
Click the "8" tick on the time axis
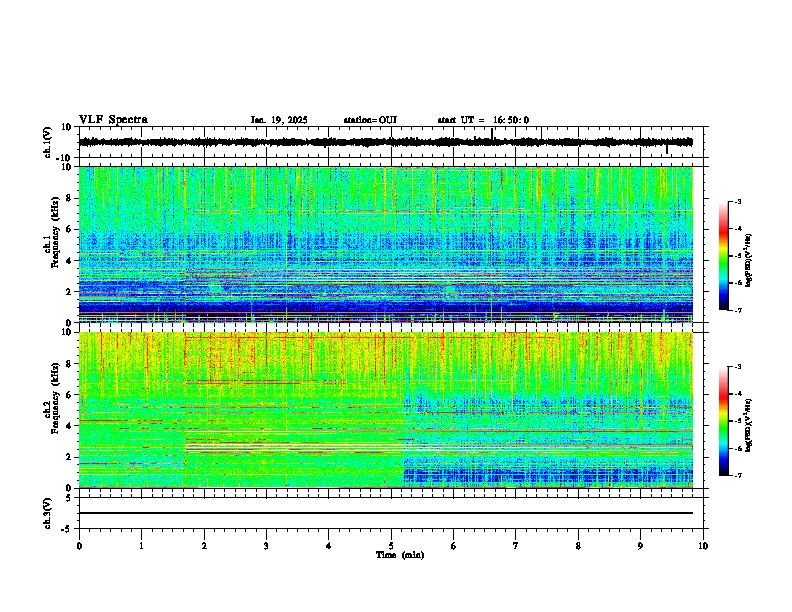coord(578,546)
